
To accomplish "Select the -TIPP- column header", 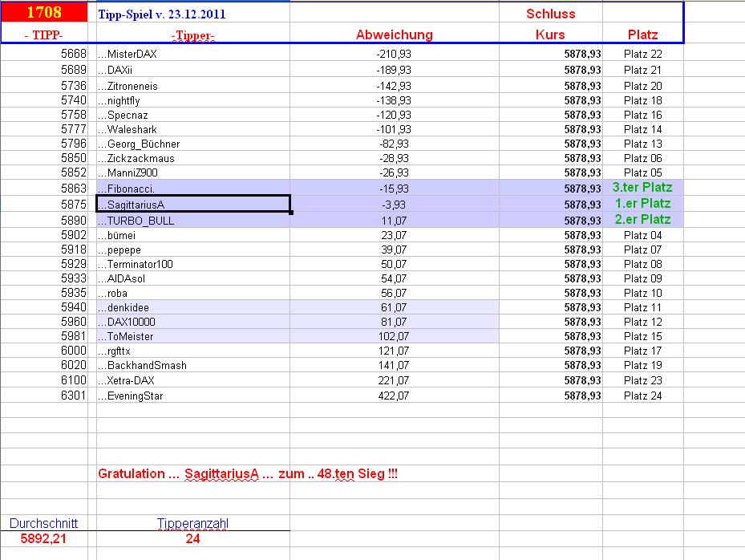I will (44, 35).
